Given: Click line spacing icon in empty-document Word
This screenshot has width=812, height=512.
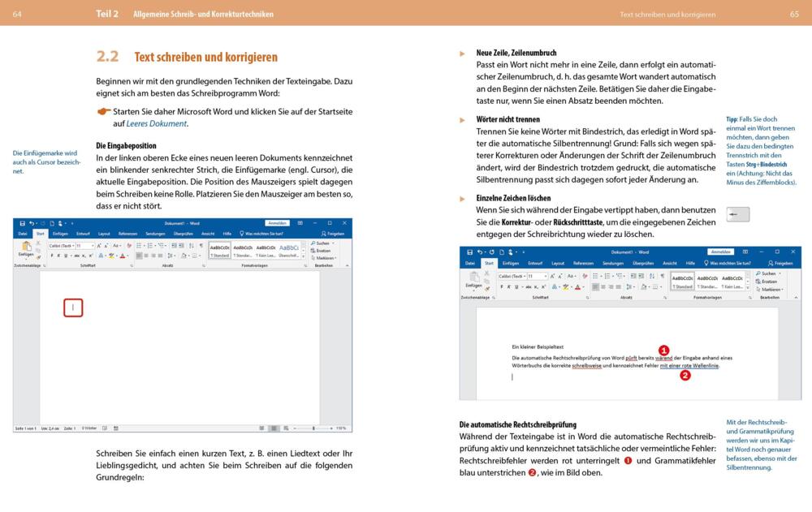Looking at the screenshot, I should [x=170, y=256].
